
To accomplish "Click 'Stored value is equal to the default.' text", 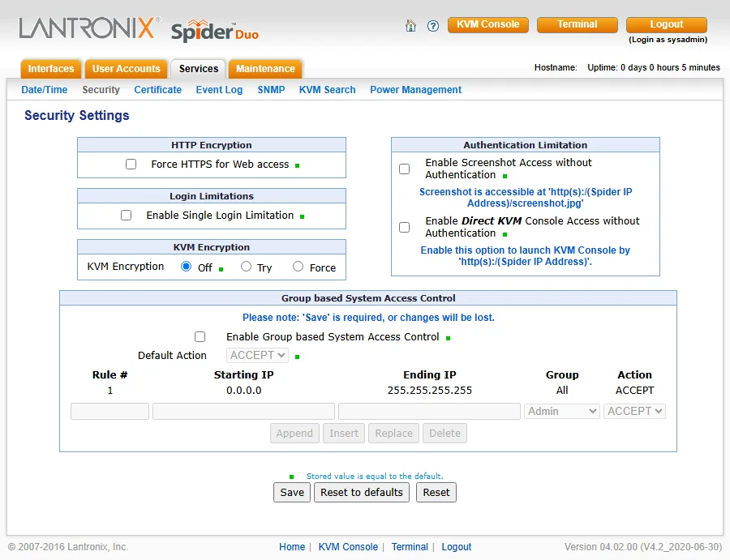I will tap(375, 477).
